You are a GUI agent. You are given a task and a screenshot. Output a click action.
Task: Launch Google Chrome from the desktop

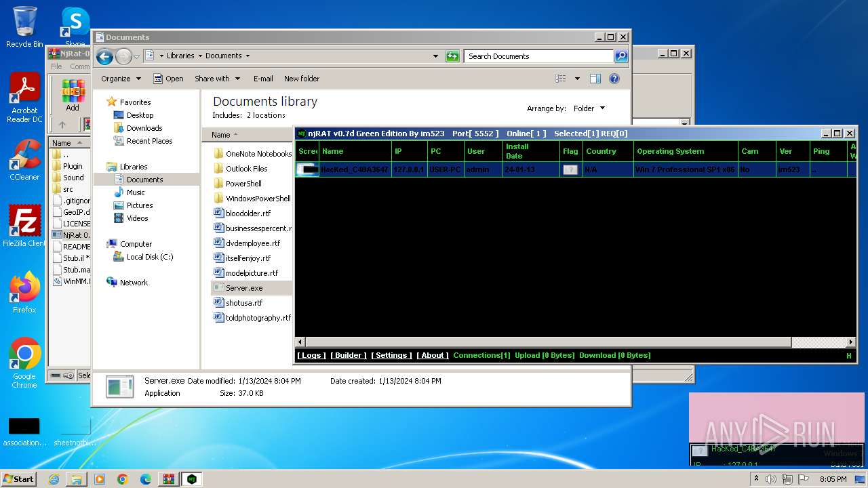pyautogui.click(x=24, y=363)
